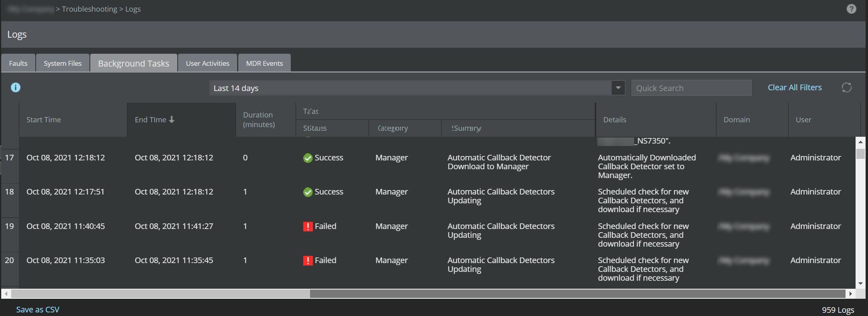Click the vertical scrollbar up arrow

pos(860,142)
